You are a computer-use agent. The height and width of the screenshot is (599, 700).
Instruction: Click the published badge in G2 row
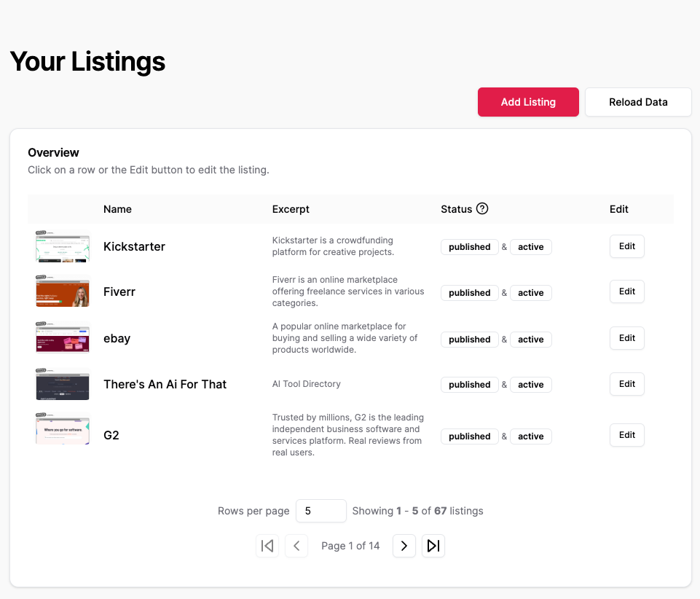click(x=470, y=436)
